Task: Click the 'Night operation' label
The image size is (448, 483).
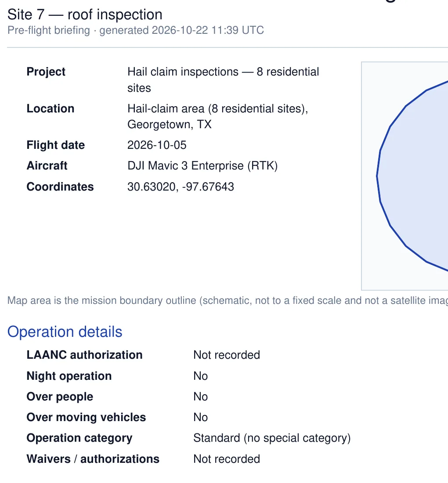Action: [x=69, y=376]
